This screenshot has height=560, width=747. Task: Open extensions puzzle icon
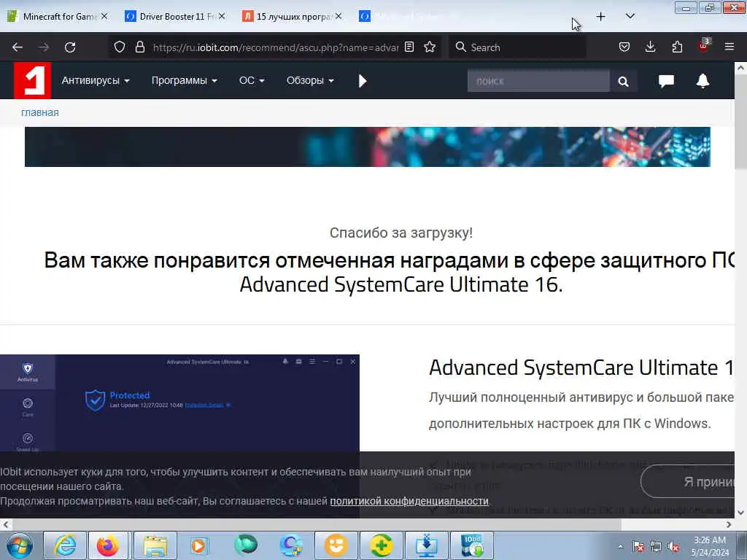[677, 47]
